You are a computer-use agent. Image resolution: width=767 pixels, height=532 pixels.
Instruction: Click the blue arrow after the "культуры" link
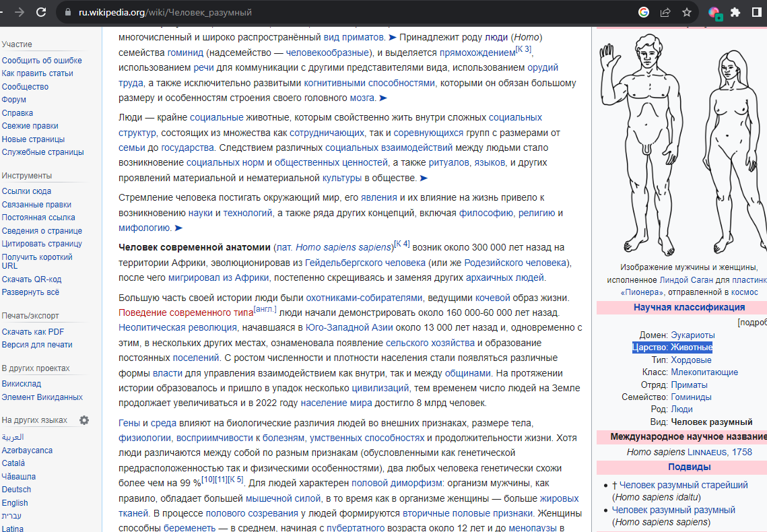pyautogui.click(x=424, y=178)
